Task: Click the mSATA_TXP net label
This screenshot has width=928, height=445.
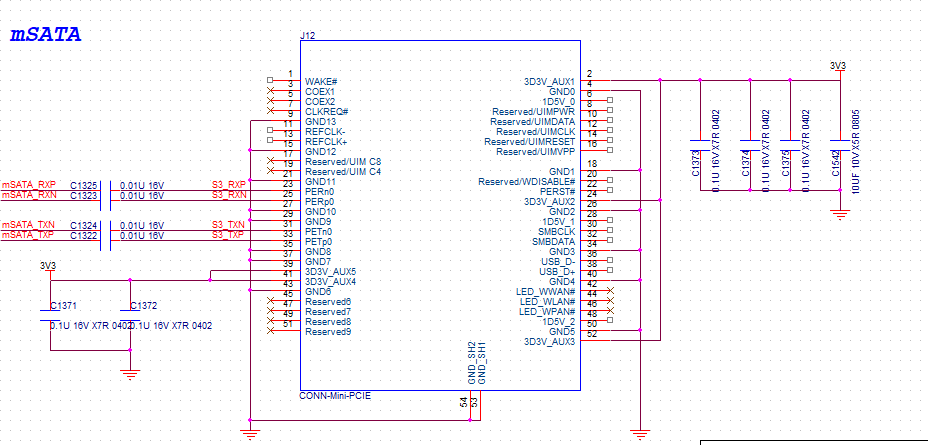Action: coord(29,236)
